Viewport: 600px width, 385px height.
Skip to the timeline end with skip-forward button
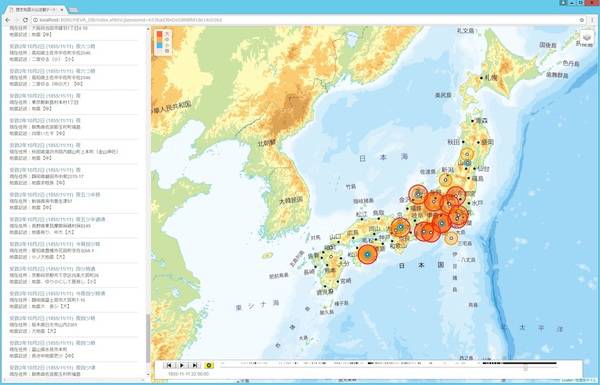coord(195,365)
